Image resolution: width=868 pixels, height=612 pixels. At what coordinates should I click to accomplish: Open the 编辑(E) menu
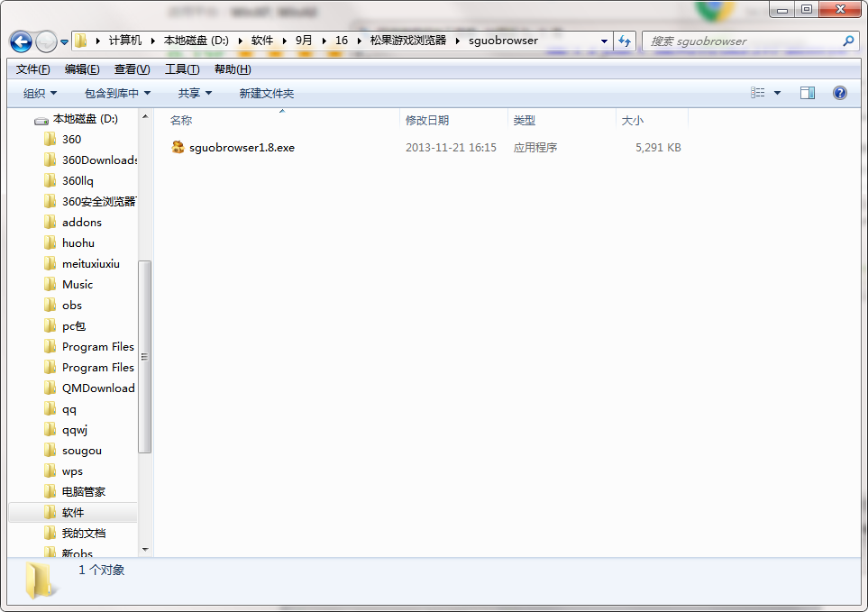82,69
